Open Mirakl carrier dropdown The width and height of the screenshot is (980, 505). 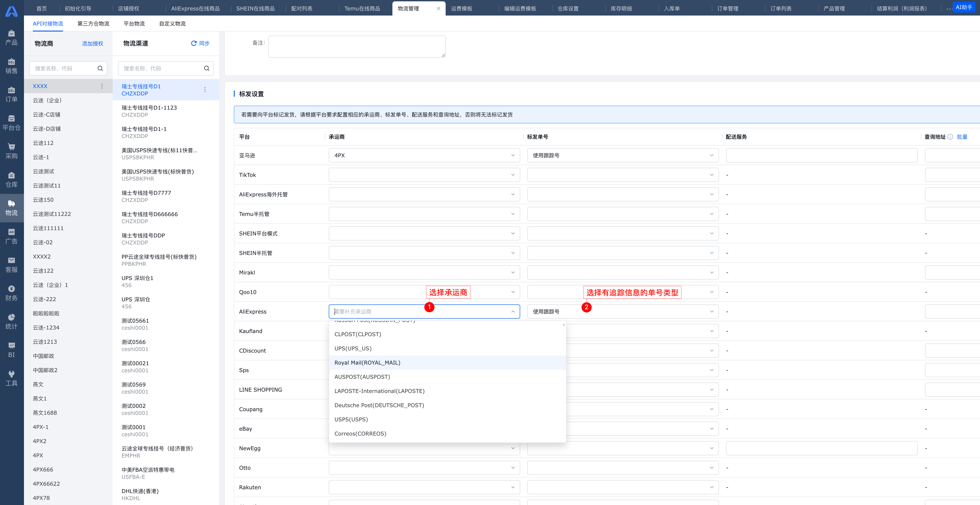[424, 273]
